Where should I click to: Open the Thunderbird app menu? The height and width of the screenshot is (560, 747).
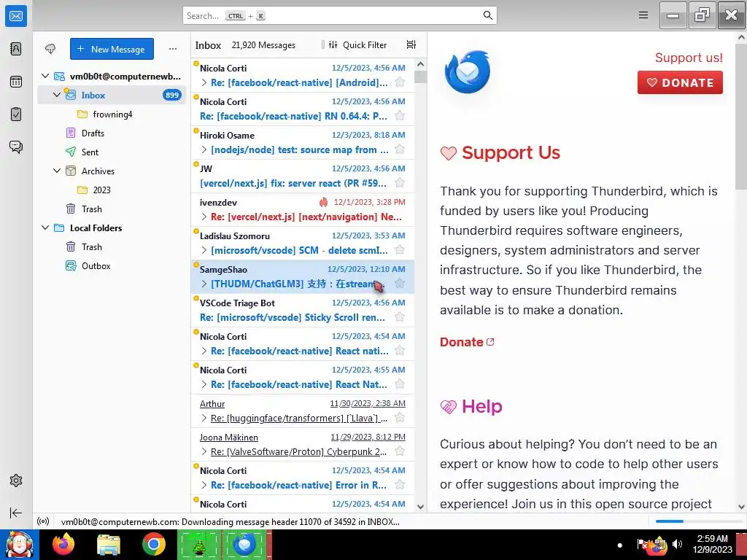643,15
